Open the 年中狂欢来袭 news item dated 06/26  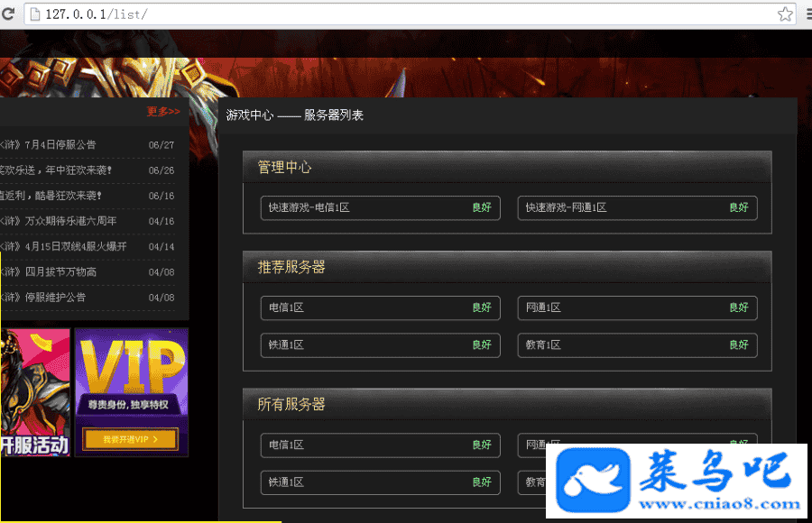[55, 170]
